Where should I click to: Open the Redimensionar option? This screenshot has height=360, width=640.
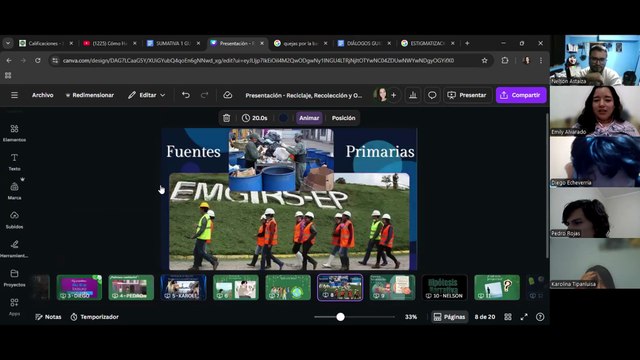click(89, 95)
